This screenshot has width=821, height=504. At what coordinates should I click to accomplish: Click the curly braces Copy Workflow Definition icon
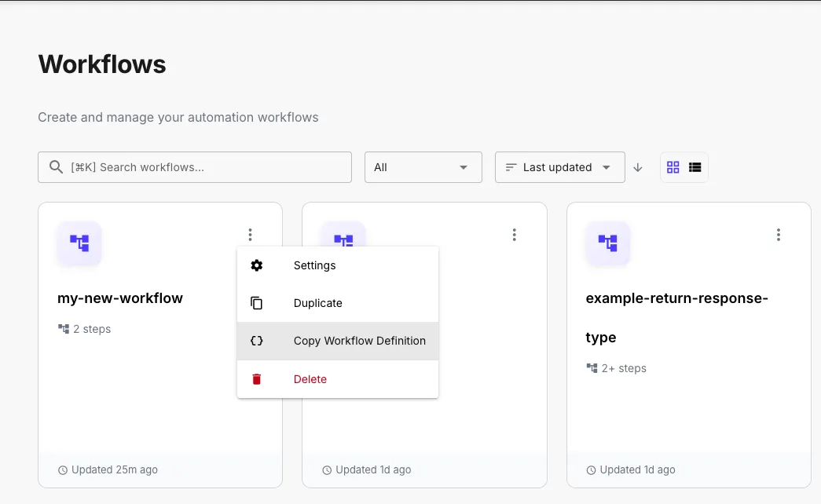(256, 341)
